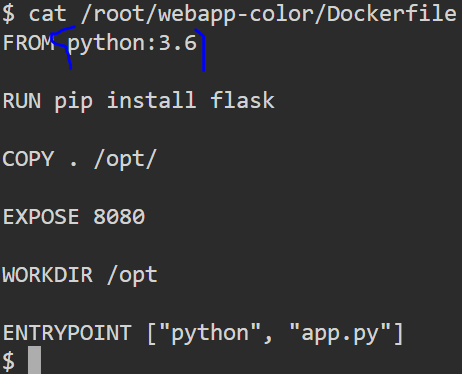Click the word 'install' in RUN line
462x374 pixels.
[151, 100]
